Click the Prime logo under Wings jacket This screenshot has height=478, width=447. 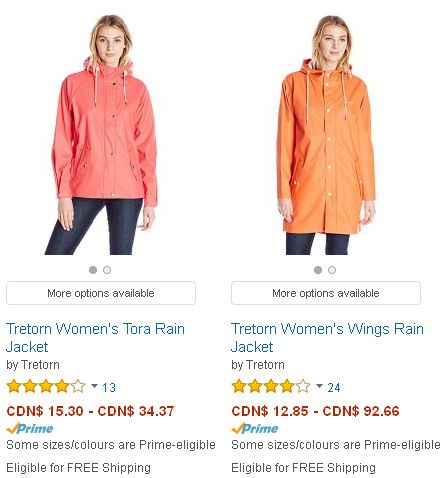255,428
